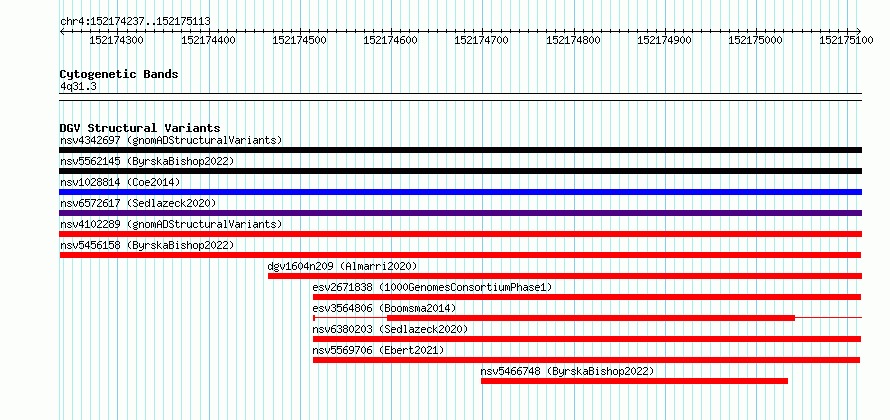
Task: Select the black nsv4342697 variant bar
Action: pyautogui.click(x=460, y=150)
